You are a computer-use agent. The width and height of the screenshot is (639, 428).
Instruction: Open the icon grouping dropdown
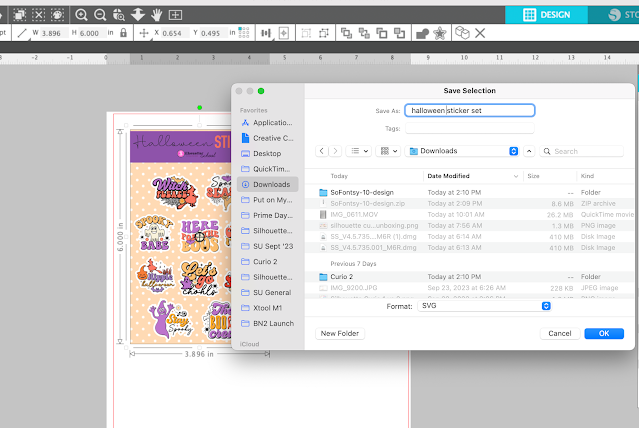tap(389, 151)
